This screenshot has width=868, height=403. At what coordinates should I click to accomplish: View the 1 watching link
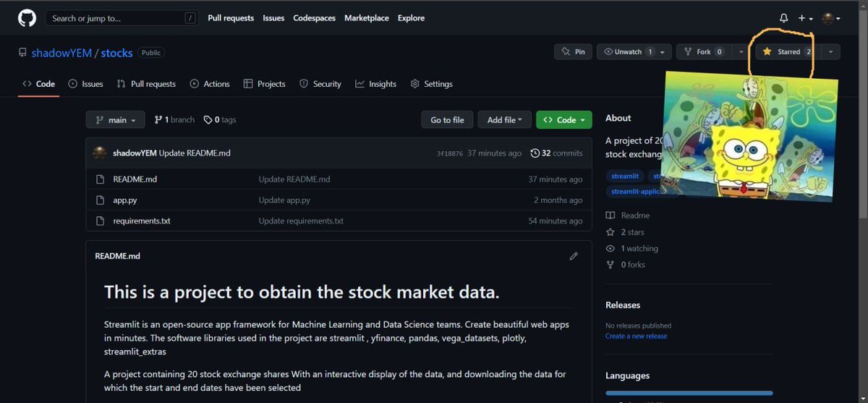[x=632, y=248]
